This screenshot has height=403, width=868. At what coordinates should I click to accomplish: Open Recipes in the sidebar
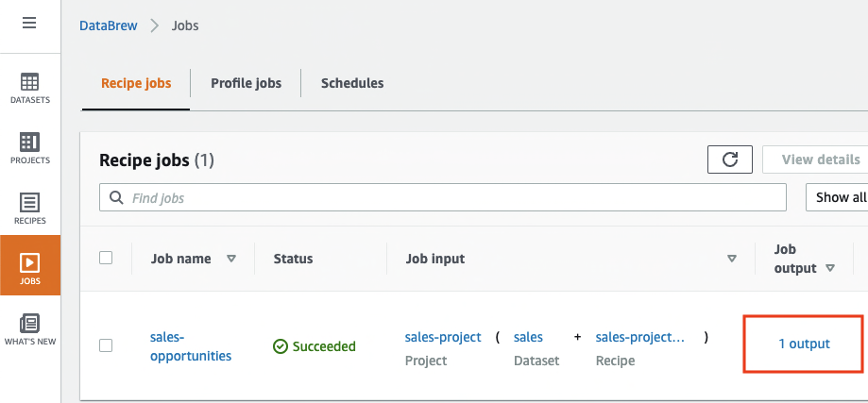[x=29, y=208]
